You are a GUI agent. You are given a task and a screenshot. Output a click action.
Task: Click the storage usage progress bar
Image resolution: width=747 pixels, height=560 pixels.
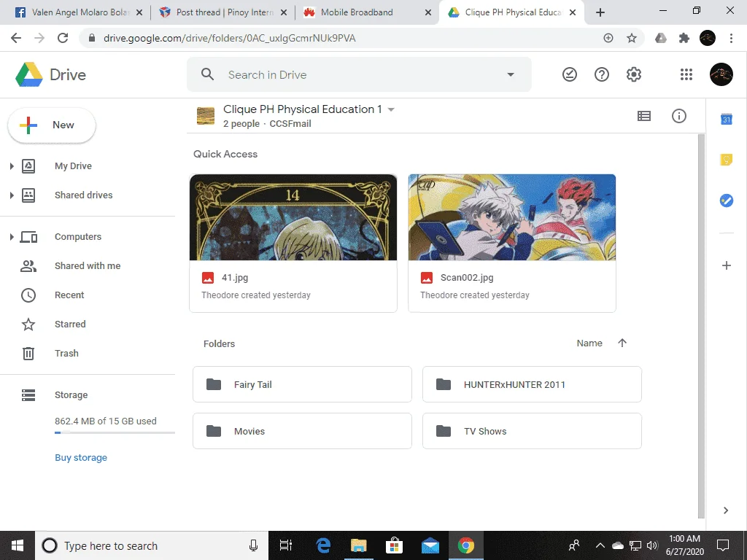tap(115, 432)
